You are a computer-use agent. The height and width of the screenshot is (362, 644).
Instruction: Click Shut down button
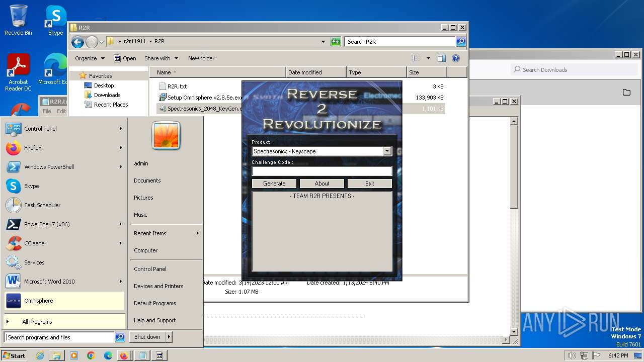[147, 337]
